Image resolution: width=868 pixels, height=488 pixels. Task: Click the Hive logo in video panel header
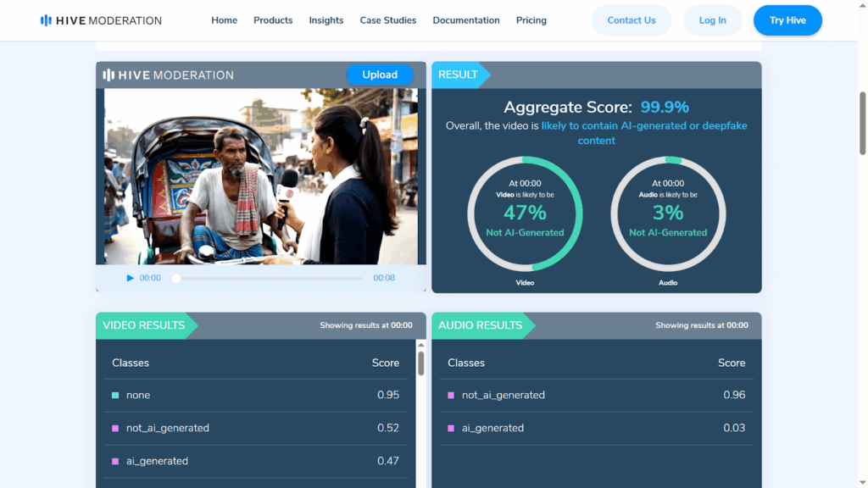tap(169, 75)
